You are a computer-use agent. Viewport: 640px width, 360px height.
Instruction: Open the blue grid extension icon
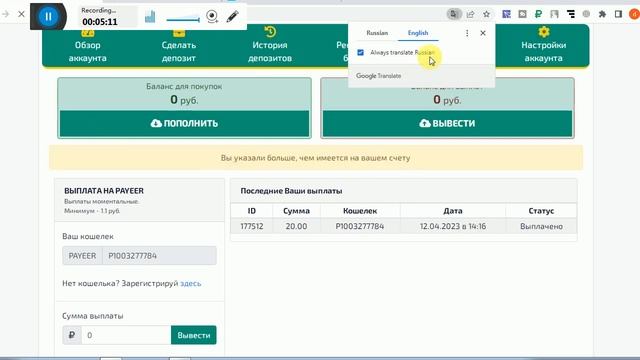click(507, 14)
